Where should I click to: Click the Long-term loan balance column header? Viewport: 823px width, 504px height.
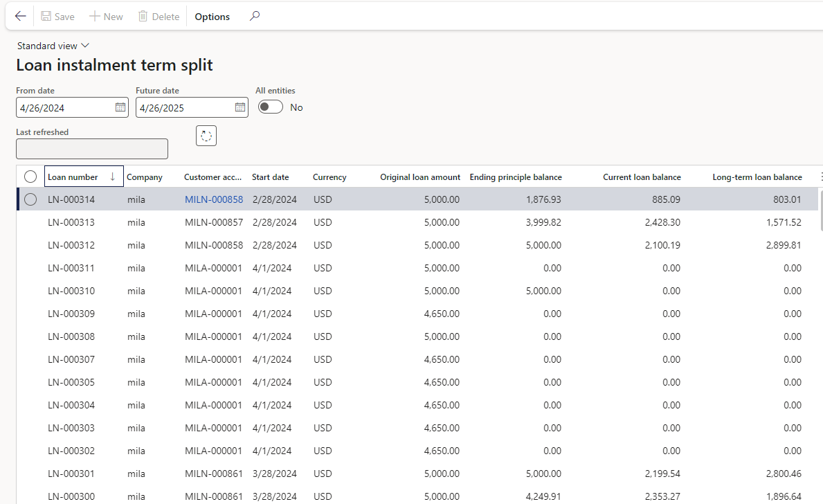pyautogui.click(x=757, y=177)
